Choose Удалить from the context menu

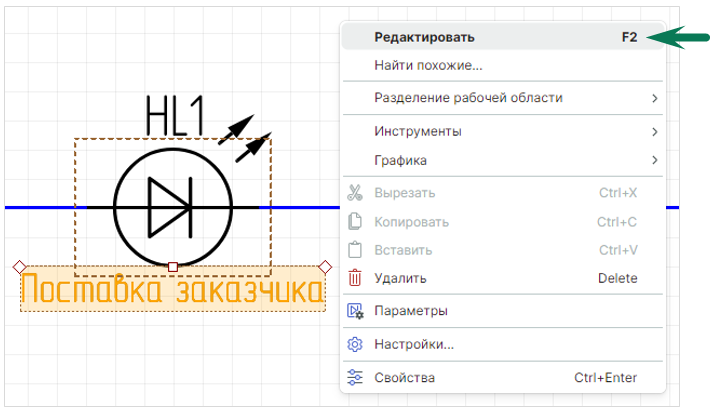(x=503, y=278)
